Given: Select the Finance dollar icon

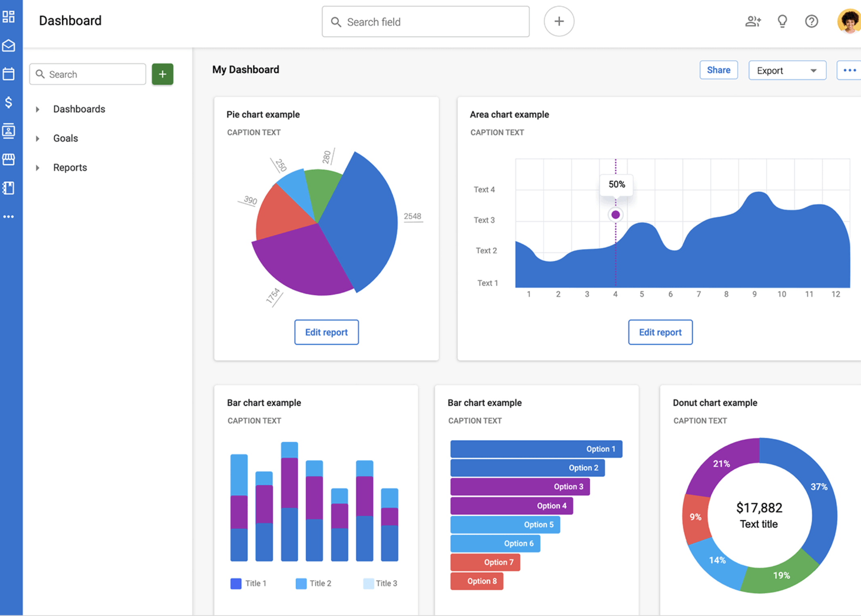Looking at the screenshot, I should pyautogui.click(x=9, y=102).
